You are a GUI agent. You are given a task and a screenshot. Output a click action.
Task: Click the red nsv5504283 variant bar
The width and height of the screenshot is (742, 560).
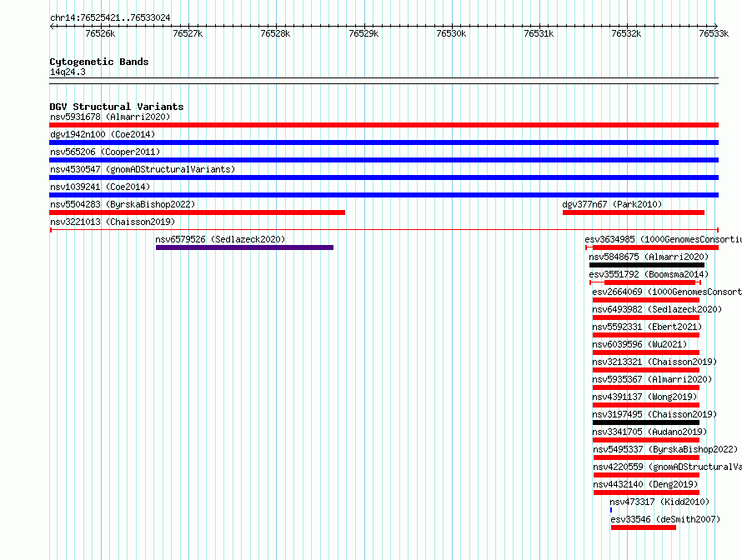[198, 212]
